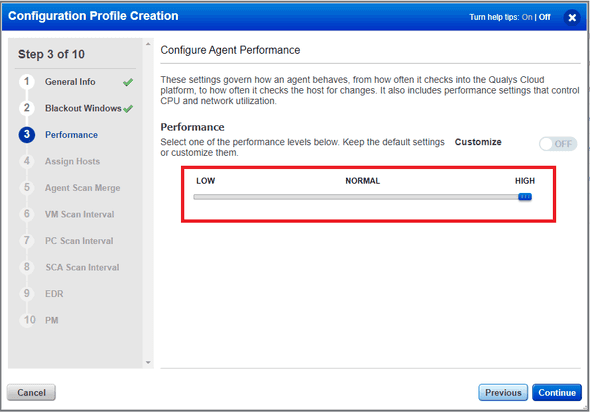Click the Previous button
The image size is (590, 413).
[503, 393]
